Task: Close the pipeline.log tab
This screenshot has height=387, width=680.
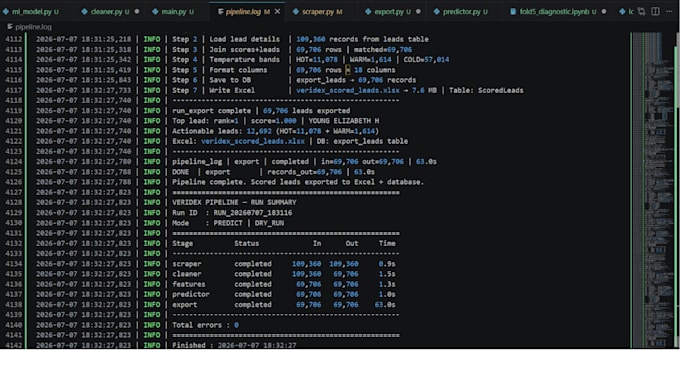Action: pyautogui.click(x=278, y=12)
